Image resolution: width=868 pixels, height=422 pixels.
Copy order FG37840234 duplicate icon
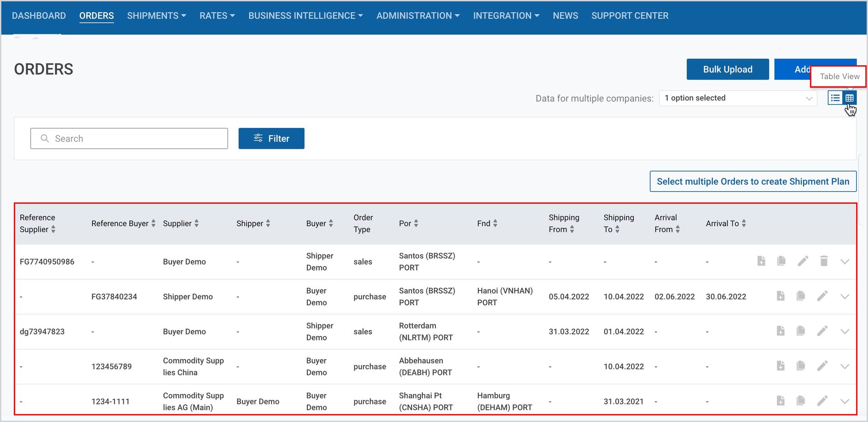(801, 296)
